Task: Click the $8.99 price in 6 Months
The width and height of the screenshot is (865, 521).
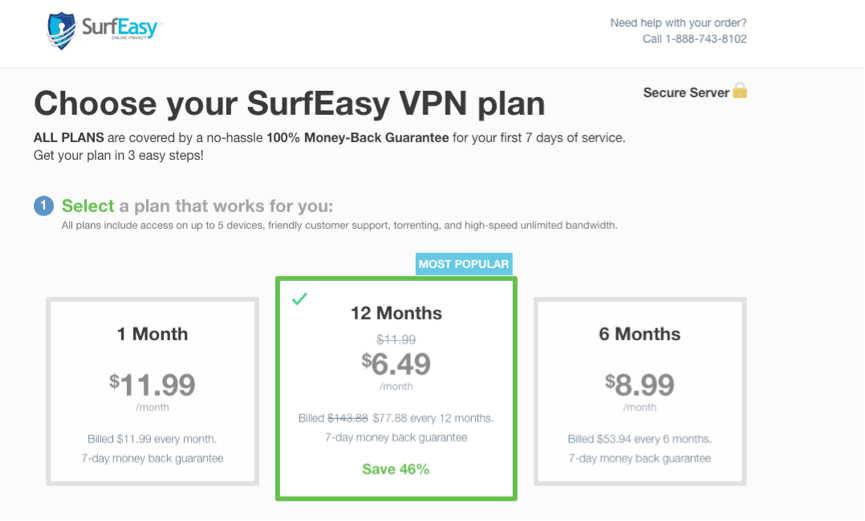Action: 639,384
